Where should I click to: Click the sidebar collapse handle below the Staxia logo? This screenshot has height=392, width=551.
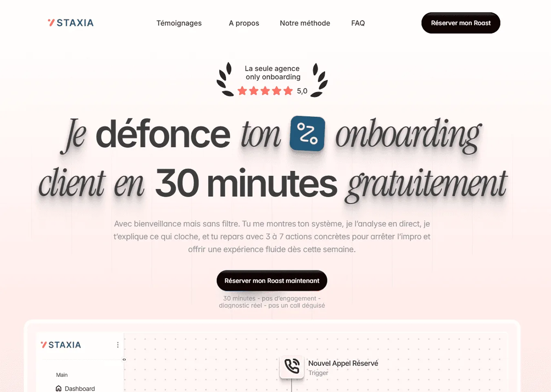124,359
